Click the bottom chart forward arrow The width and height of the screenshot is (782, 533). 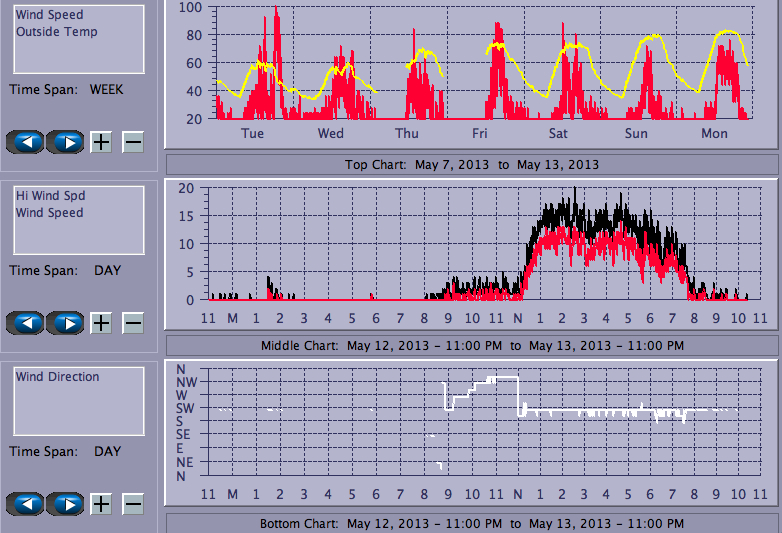[x=65, y=504]
